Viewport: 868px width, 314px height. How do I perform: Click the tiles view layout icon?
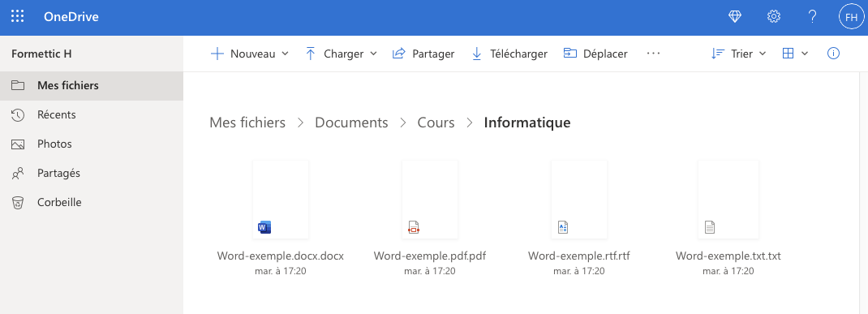pos(788,54)
